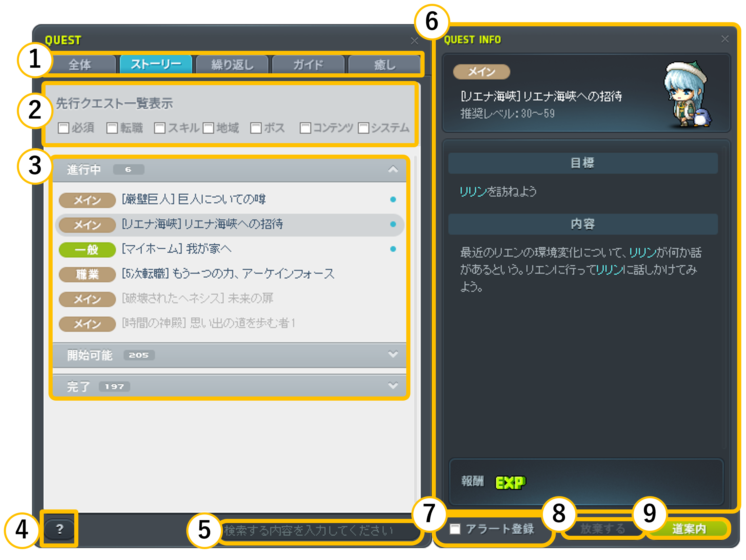This screenshot has height=560, width=746.
Task: Click the blue dot beside the リエナ海峡 quest
Action: click(x=393, y=224)
